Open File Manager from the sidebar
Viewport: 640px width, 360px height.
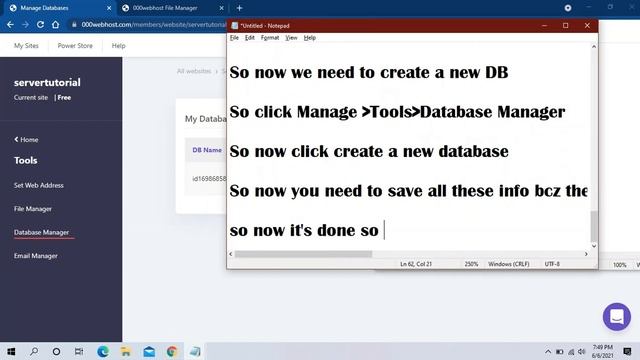(33, 209)
